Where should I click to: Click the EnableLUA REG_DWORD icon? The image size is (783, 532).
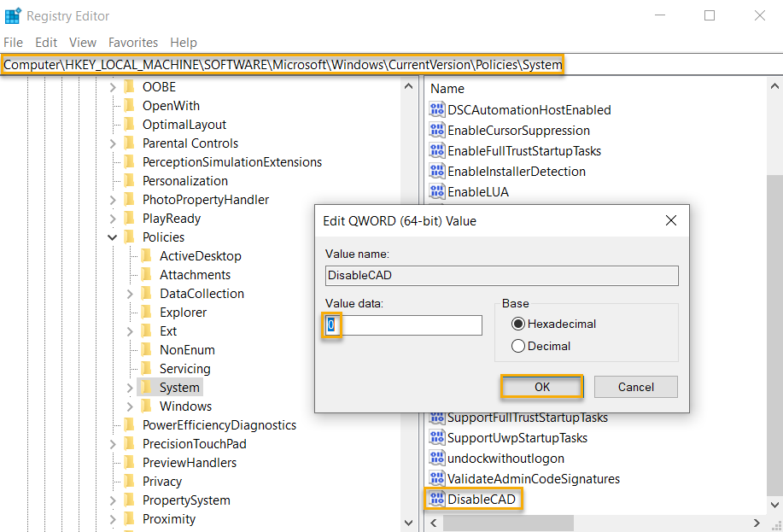coord(436,190)
